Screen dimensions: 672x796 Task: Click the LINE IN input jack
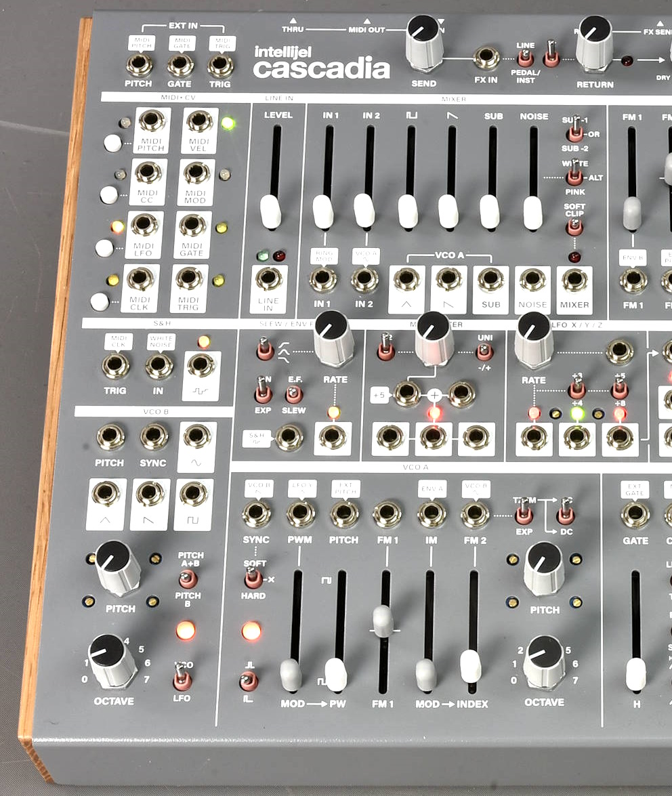(268, 279)
